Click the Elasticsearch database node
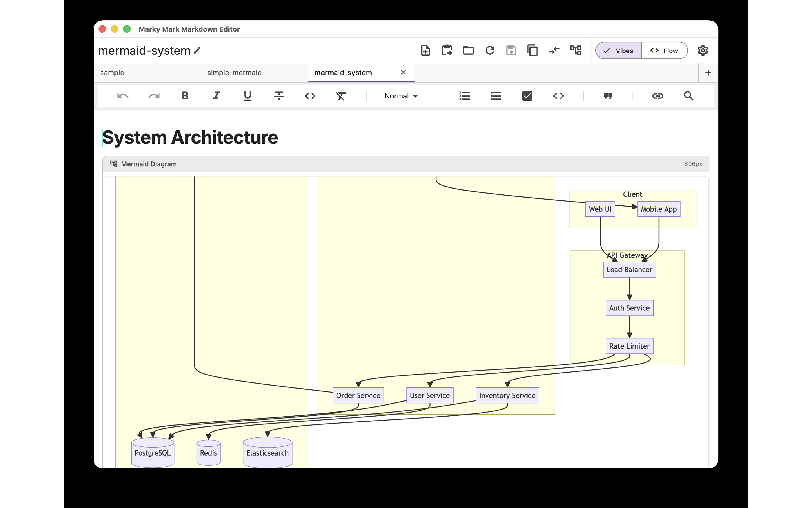Viewport: 812px width, 508px height. 267,453
